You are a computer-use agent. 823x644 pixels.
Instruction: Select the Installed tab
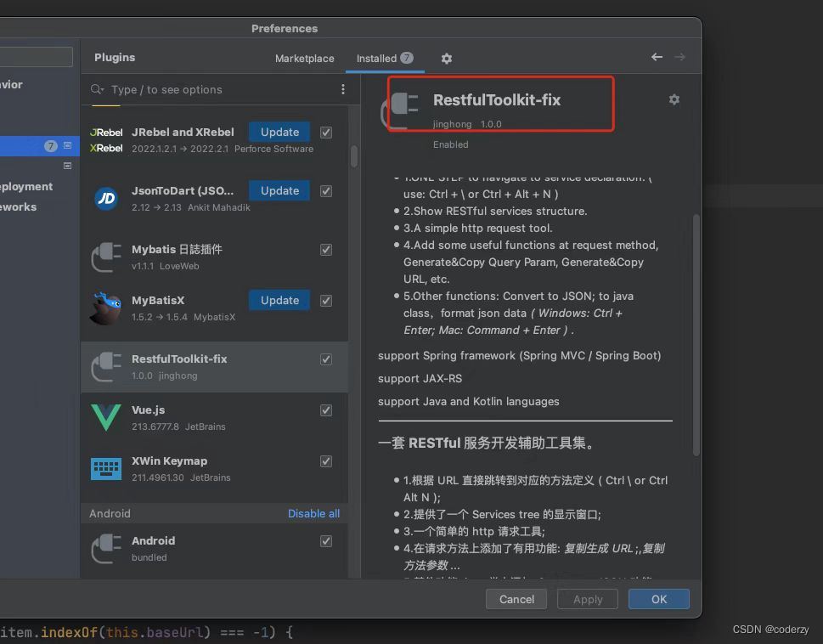click(385, 59)
